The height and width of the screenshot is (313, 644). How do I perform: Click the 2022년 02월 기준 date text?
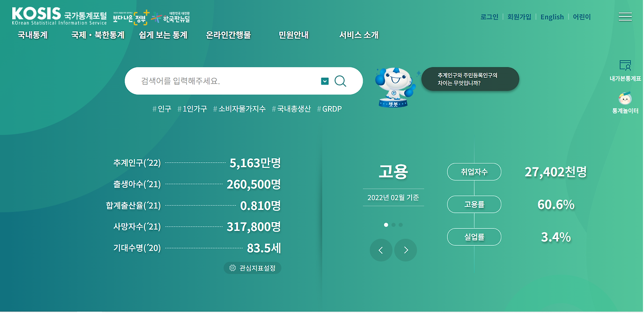click(393, 197)
